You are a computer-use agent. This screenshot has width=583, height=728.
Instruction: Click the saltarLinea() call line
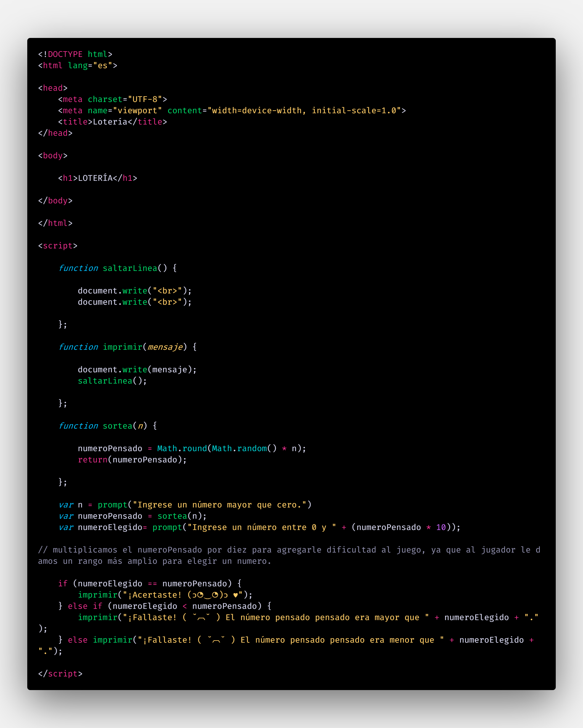[112, 381]
